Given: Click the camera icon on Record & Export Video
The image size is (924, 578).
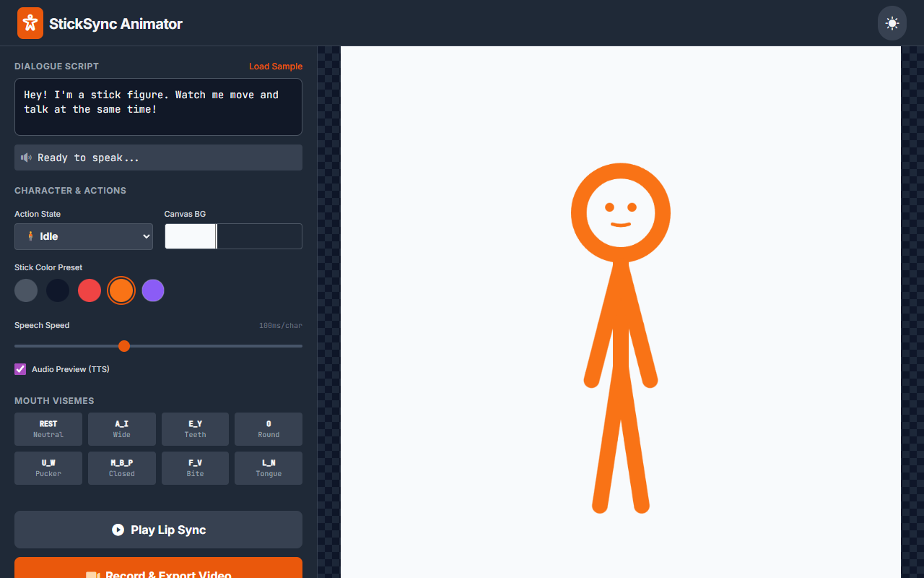Looking at the screenshot, I should click(94, 574).
